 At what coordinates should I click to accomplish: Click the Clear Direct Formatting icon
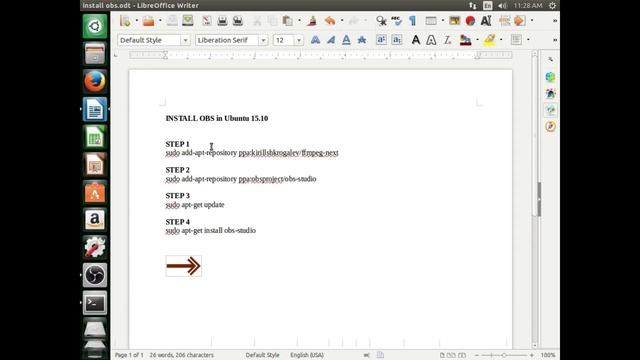(448, 40)
